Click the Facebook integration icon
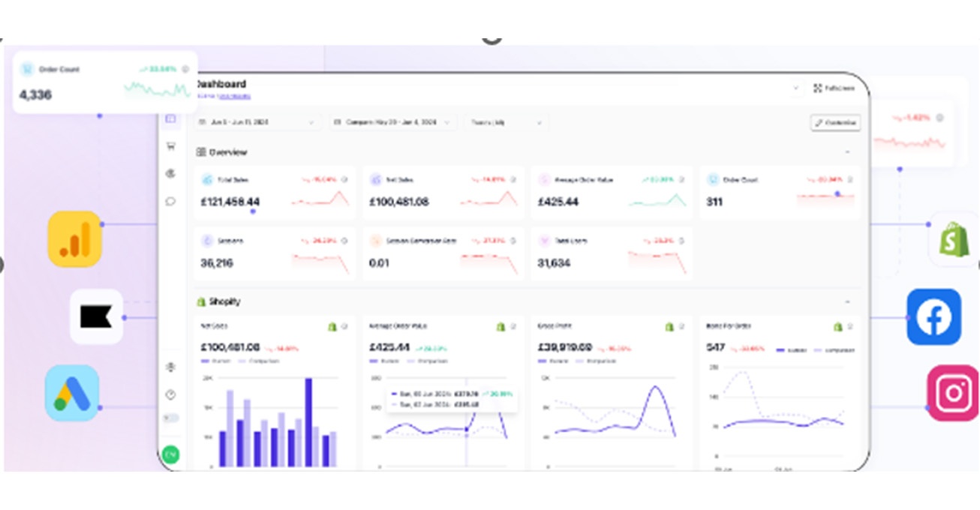This screenshot has height=510, width=980. (933, 317)
